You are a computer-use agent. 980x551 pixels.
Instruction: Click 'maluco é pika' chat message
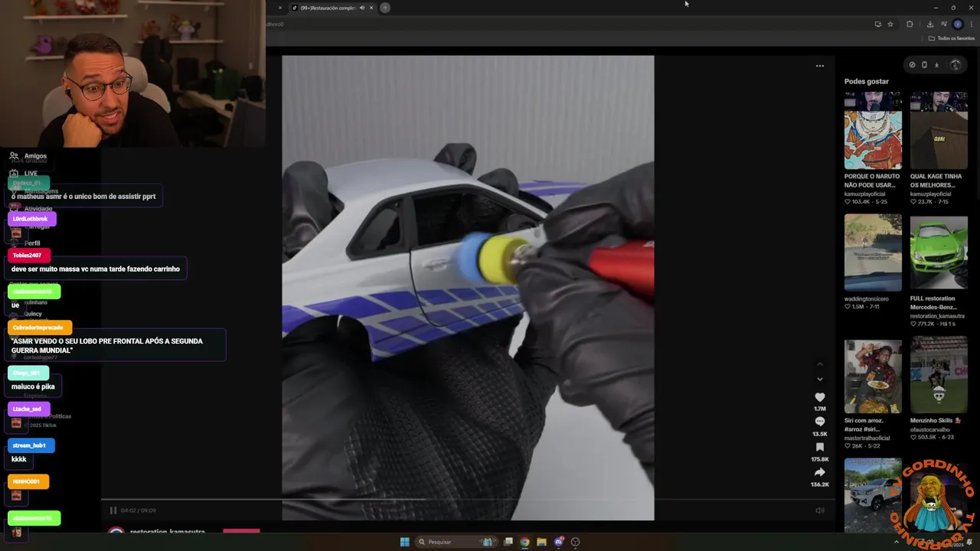point(33,386)
